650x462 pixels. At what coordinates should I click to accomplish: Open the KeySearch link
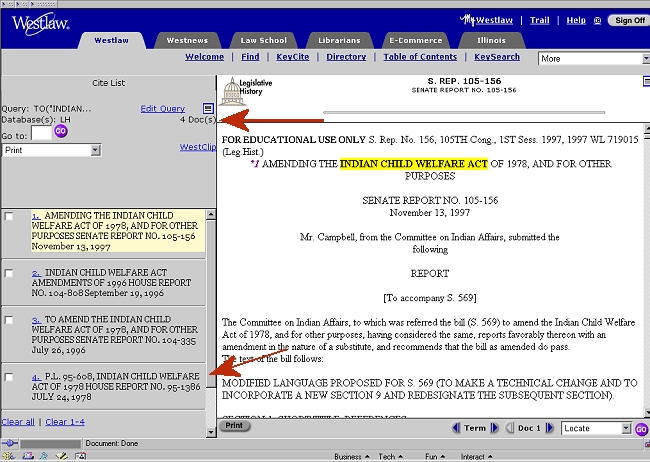tap(497, 57)
